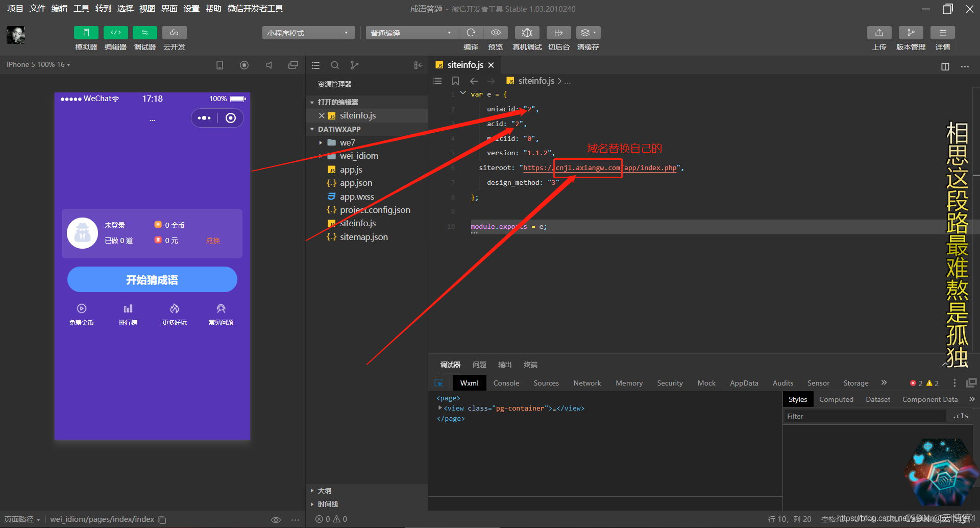Mute the simulator sound
Viewport: 980px width, 528px height.
(268, 65)
